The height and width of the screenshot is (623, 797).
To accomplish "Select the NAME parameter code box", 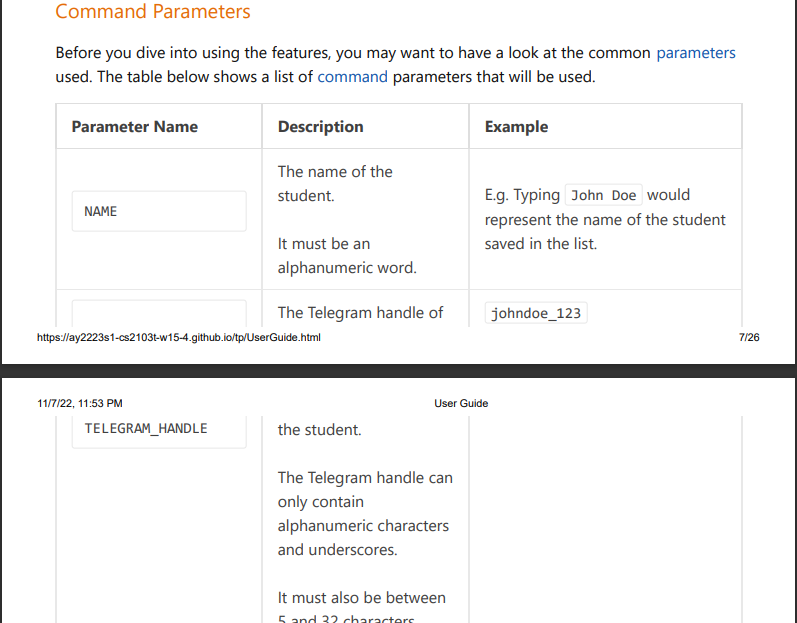I will (x=159, y=211).
